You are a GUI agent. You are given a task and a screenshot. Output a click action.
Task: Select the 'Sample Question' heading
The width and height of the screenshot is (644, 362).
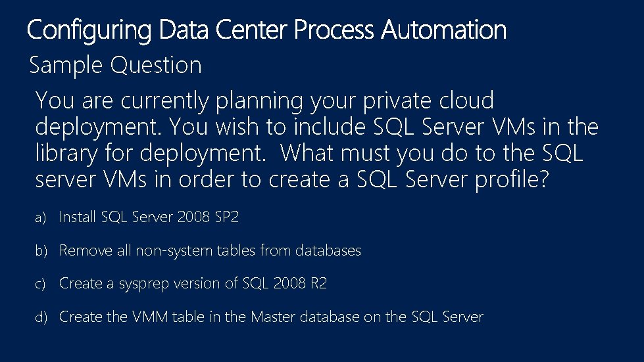coord(115,65)
